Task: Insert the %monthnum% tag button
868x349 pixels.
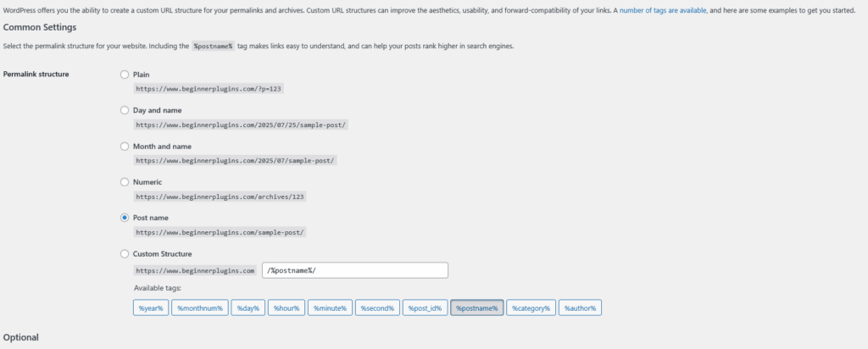Action: (x=200, y=308)
